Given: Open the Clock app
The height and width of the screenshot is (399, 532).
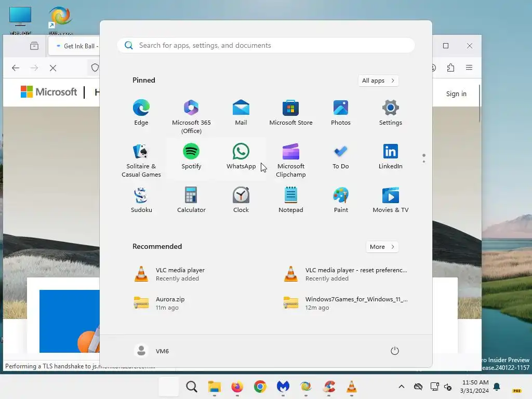Looking at the screenshot, I should click(241, 200).
